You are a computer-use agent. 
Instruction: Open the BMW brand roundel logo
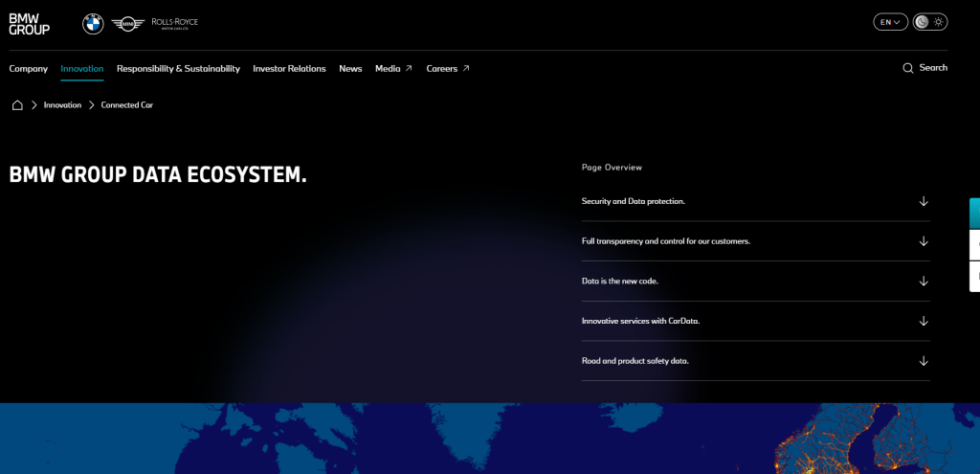pyautogui.click(x=93, y=24)
